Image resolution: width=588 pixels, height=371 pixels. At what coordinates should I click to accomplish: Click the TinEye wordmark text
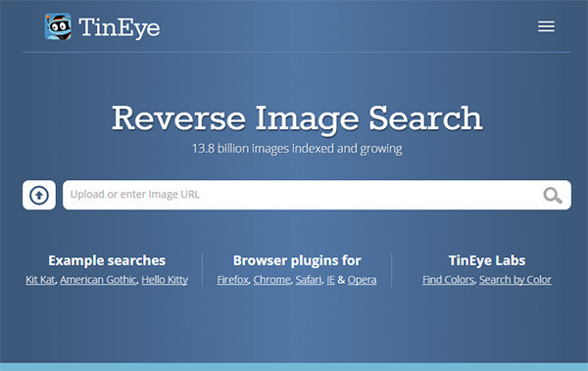[x=120, y=27]
